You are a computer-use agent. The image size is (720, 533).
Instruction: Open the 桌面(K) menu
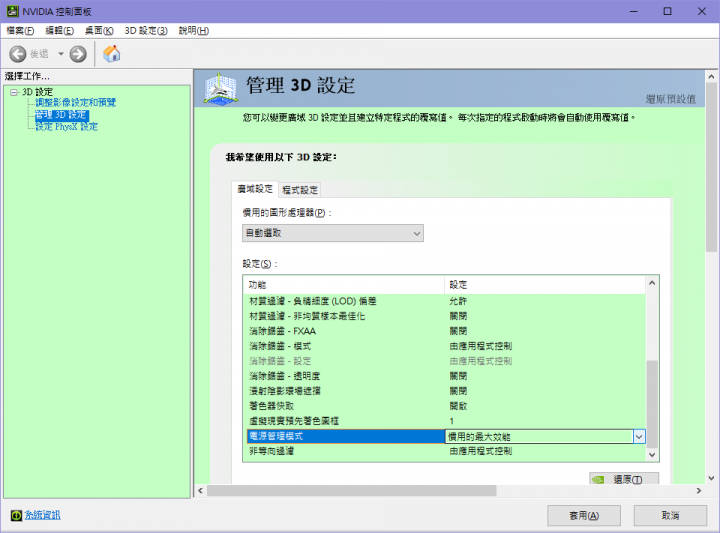pos(99,31)
